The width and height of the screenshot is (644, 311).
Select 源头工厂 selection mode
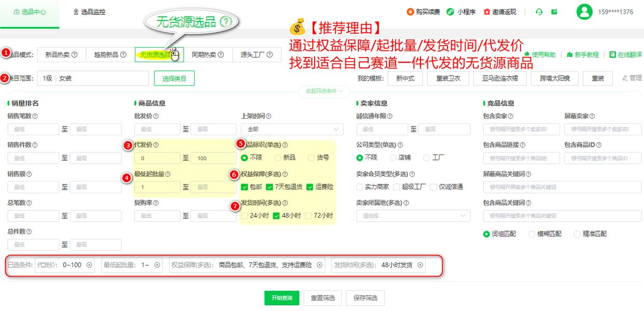(x=257, y=55)
